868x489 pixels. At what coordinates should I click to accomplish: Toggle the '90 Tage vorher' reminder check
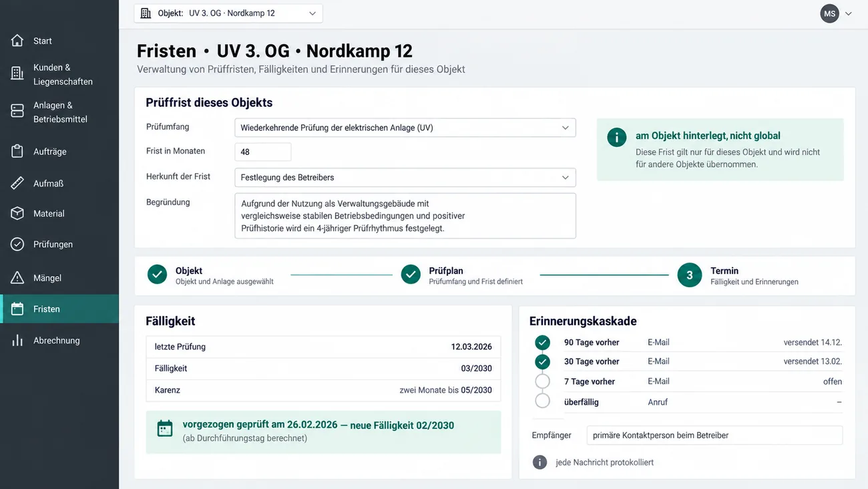pyautogui.click(x=543, y=343)
